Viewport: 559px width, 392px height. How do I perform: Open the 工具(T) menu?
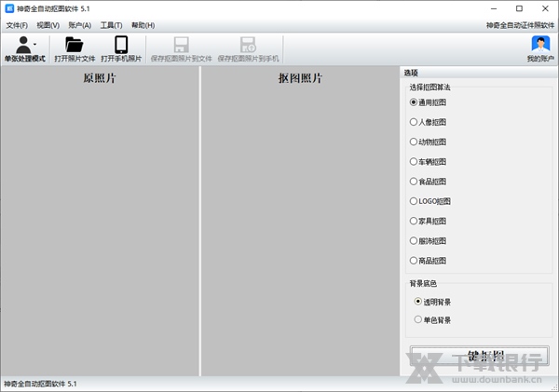point(111,25)
